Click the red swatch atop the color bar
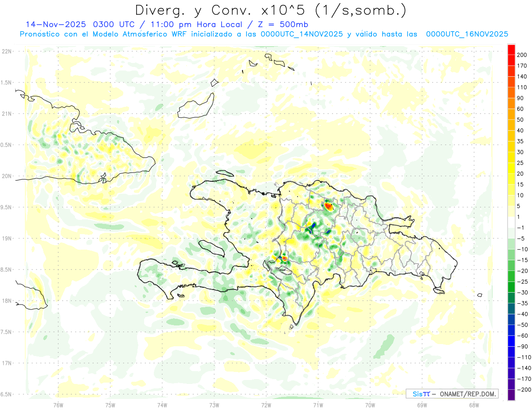532x411 pixels. click(511, 50)
